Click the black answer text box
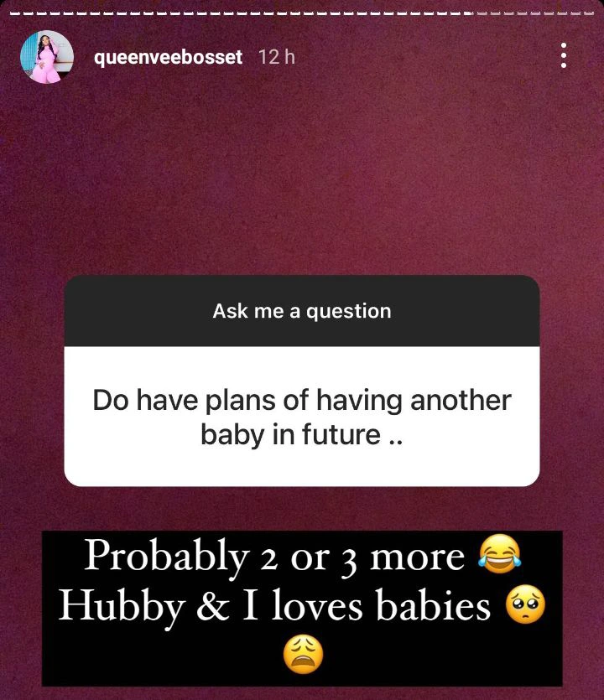Screen dimensions: 604x700 point(302,608)
